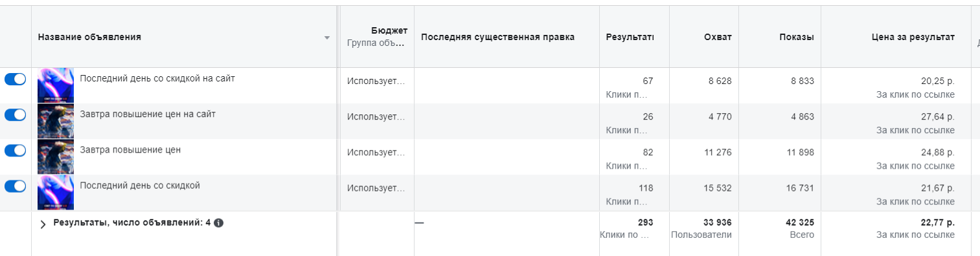Sort by the 'Показы' column header

click(797, 37)
